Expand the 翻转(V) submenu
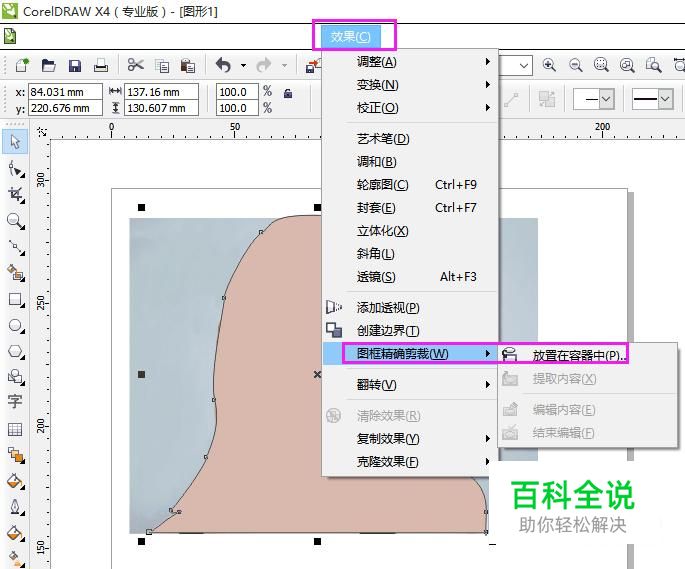 (409, 385)
